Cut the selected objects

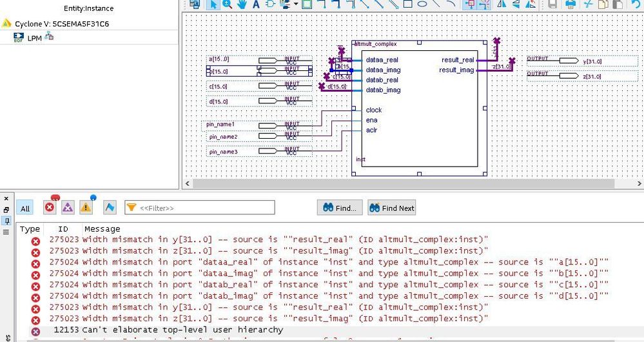pos(589,4)
